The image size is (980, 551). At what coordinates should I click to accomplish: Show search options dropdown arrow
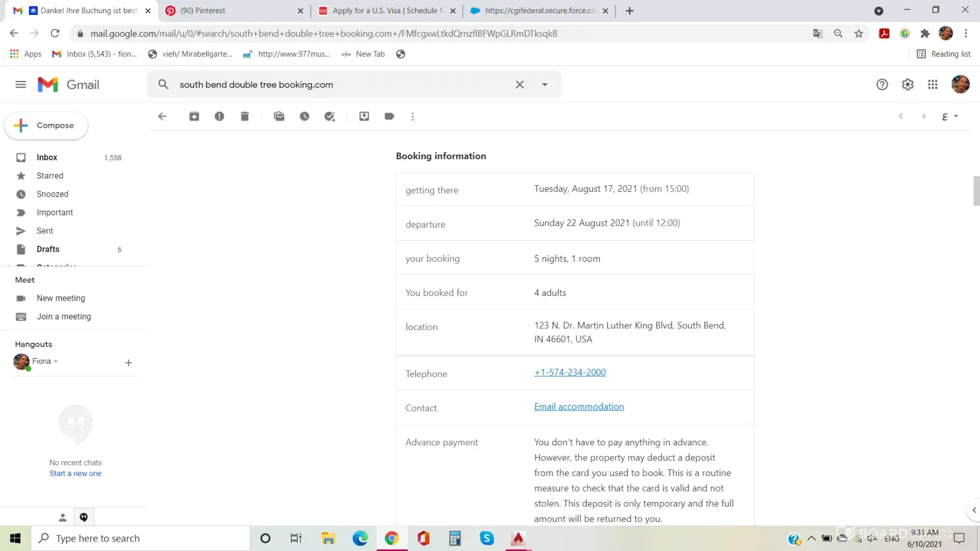click(545, 84)
